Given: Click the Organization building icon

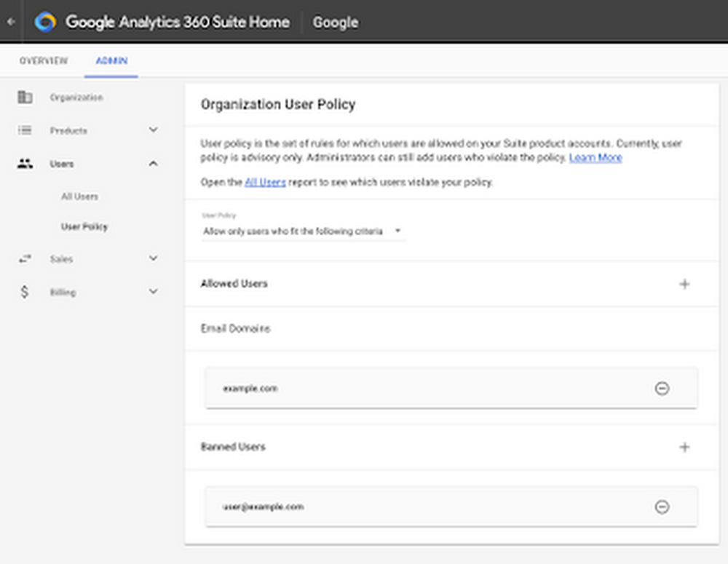Looking at the screenshot, I should 25,97.
